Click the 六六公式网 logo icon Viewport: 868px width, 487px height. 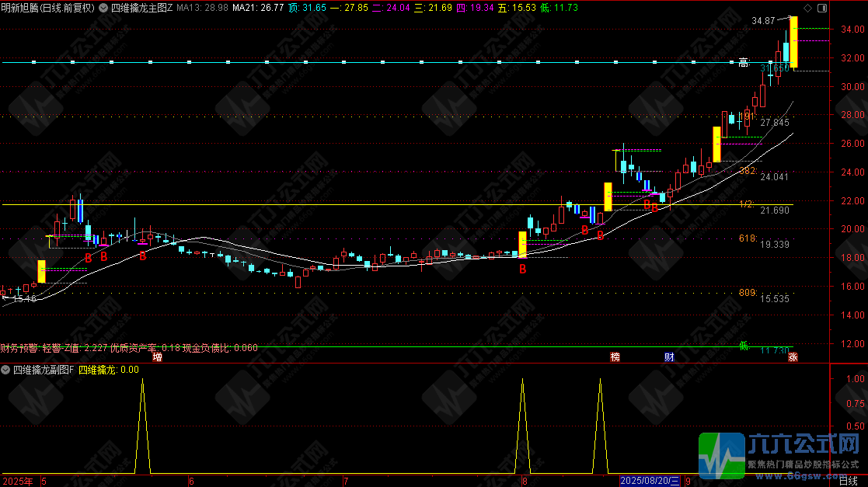point(723,454)
